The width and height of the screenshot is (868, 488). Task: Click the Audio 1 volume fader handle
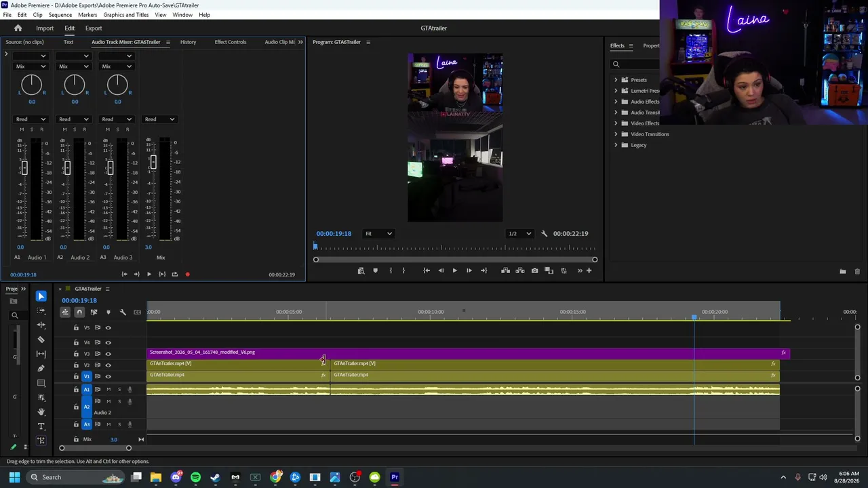coord(24,167)
